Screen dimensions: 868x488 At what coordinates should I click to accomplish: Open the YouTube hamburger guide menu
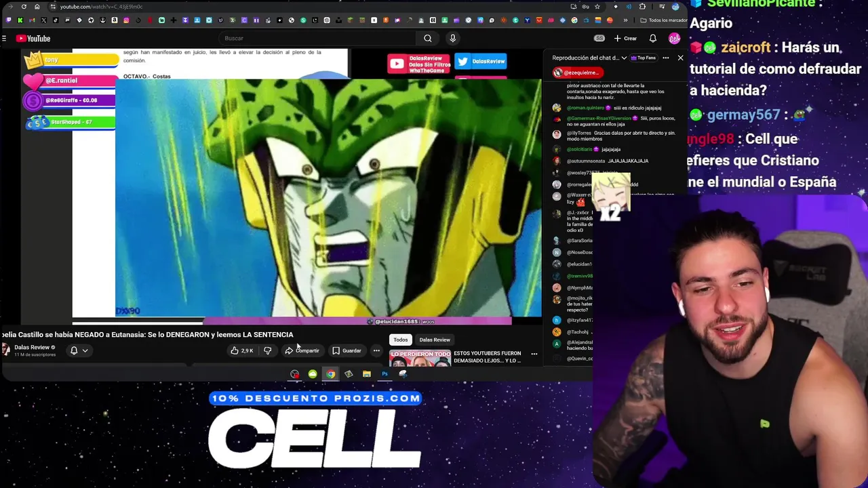(x=4, y=39)
